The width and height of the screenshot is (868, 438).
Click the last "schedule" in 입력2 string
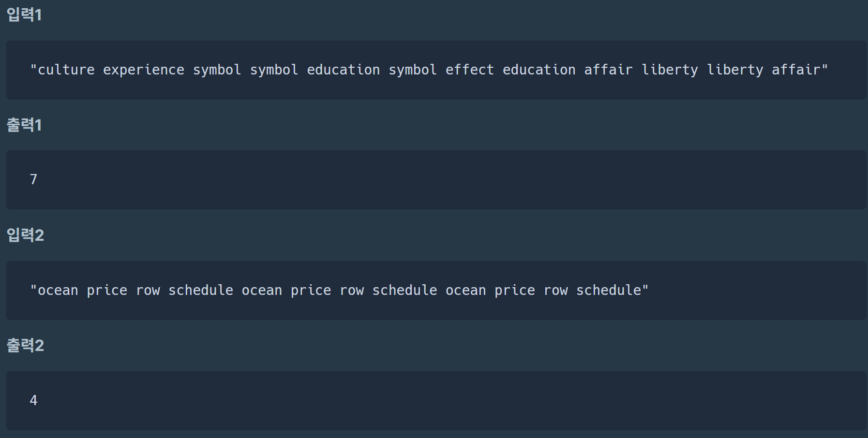click(609, 290)
